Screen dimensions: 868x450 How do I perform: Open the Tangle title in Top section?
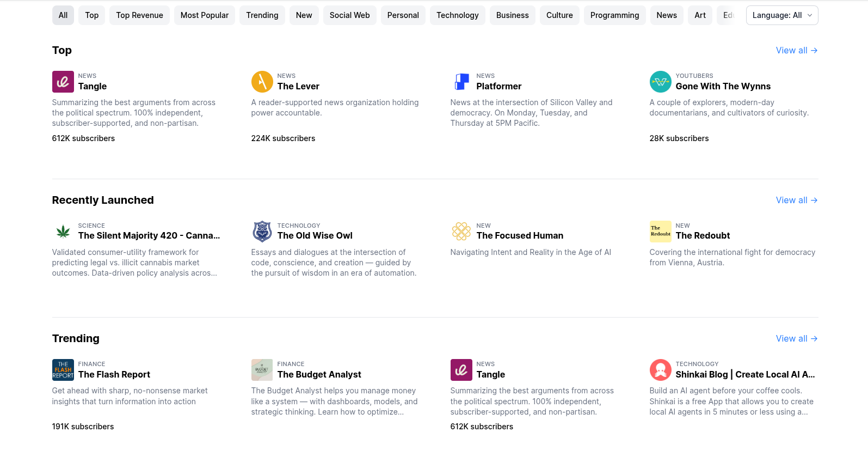(x=93, y=86)
